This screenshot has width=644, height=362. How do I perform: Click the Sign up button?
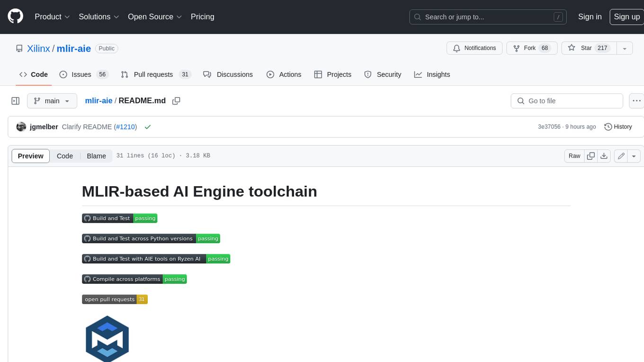click(x=626, y=17)
